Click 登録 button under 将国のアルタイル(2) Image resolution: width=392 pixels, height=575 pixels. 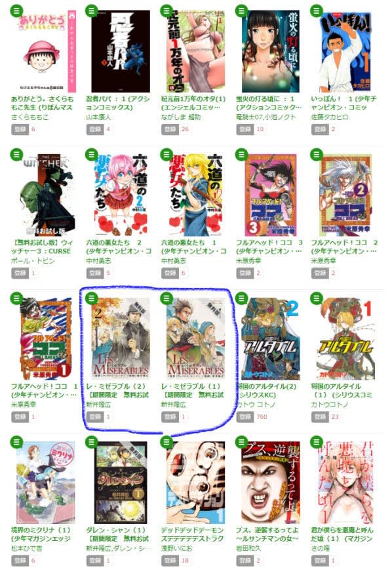coord(245,416)
